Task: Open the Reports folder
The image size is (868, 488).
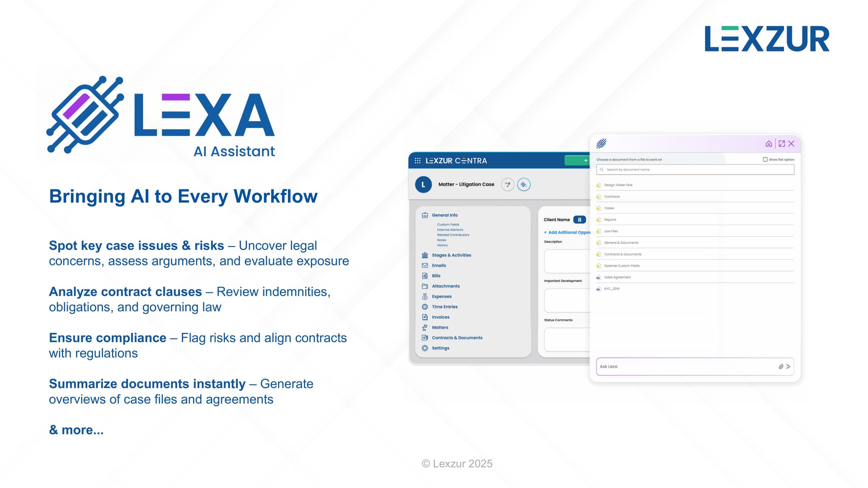Action: click(610, 220)
